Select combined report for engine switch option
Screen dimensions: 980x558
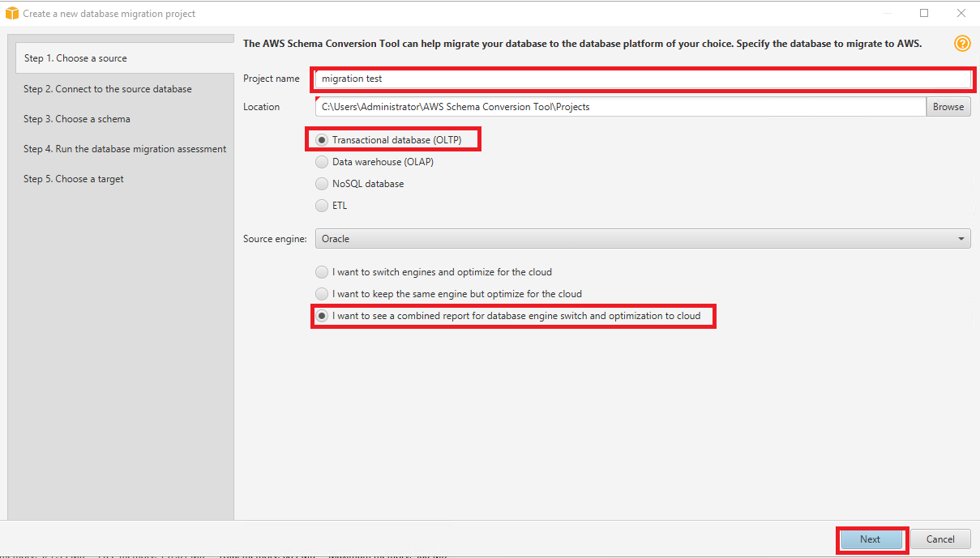click(x=322, y=316)
